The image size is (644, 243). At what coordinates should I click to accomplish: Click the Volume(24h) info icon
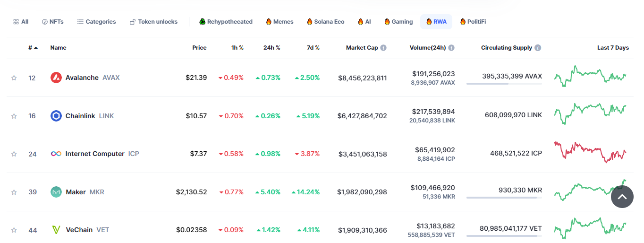pyautogui.click(x=451, y=48)
